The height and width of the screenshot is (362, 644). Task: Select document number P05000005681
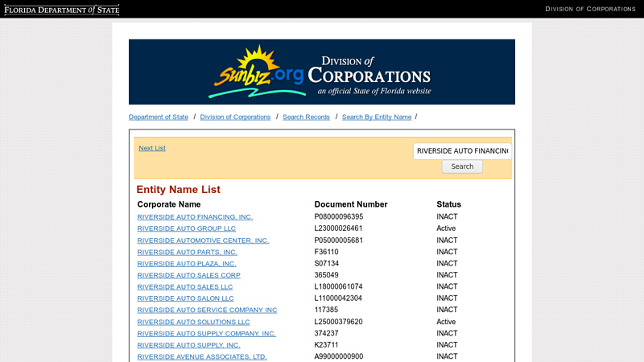point(339,240)
